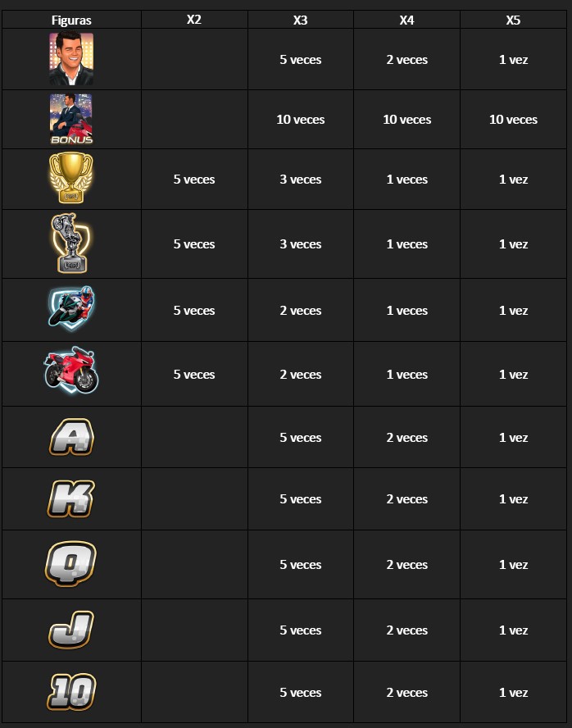Click the chrome number 10 symbol
Image resolution: width=572 pixels, height=728 pixels.
click(x=71, y=692)
